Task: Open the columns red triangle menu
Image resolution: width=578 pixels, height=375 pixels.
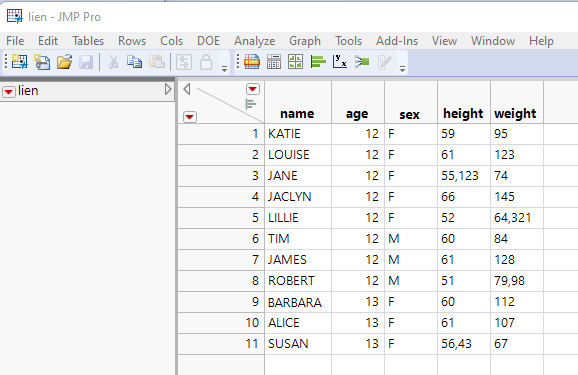Action: point(253,89)
